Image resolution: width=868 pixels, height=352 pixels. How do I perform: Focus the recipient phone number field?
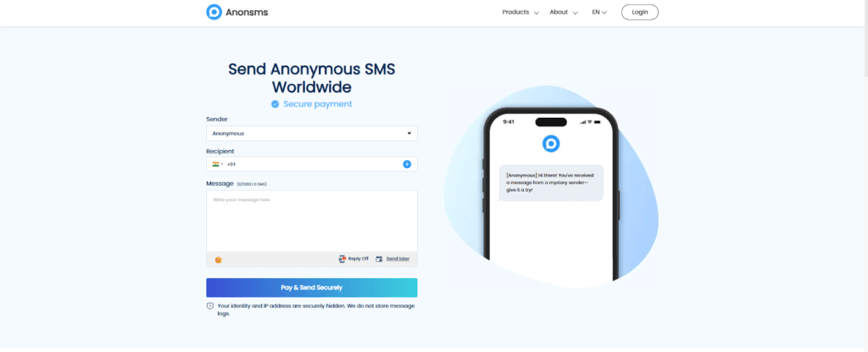(313, 164)
